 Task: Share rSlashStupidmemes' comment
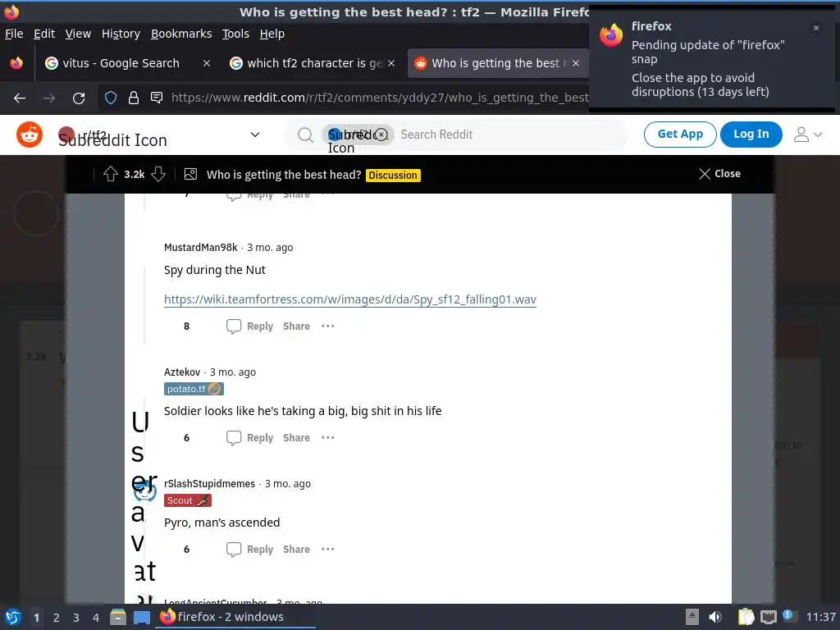(296, 549)
